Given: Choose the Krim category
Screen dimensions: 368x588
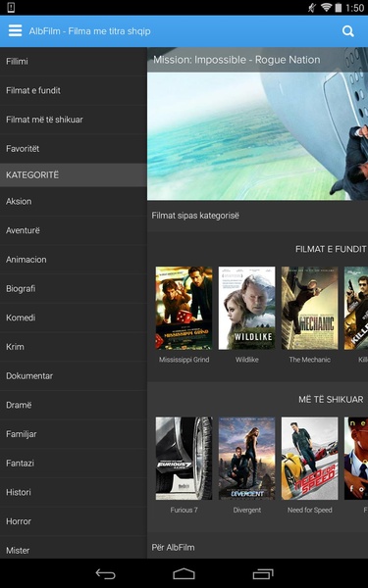Looking at the screenshot, I should click(74, 347).
